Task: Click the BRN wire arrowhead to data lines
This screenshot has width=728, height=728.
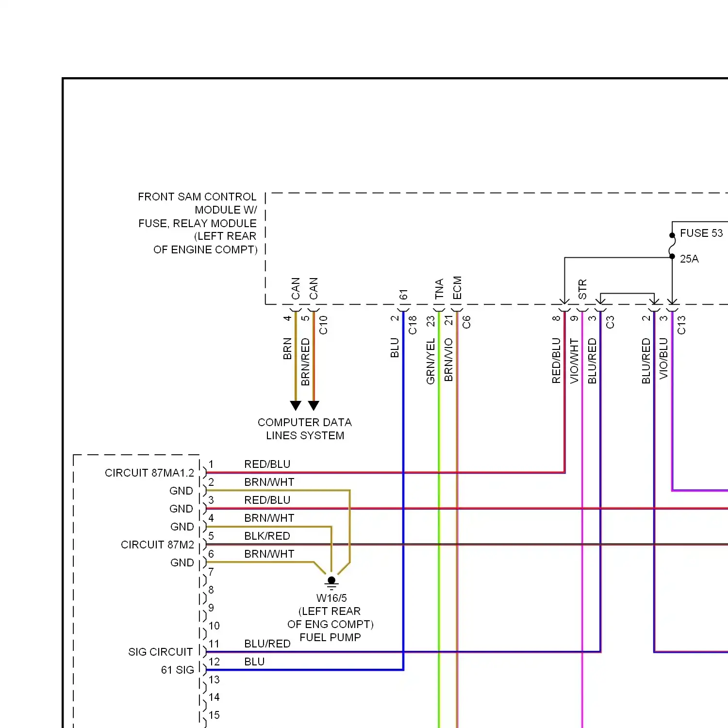Action: pos(296,406)
